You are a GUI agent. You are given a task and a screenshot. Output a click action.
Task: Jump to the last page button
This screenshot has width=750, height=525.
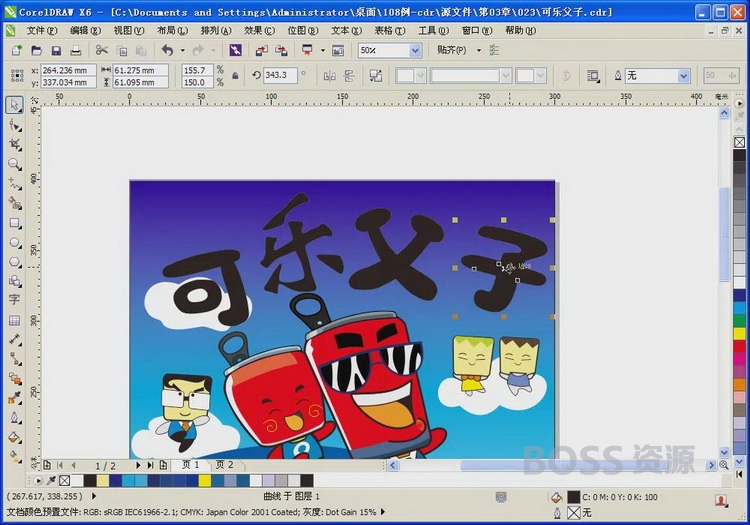(151, 465)
